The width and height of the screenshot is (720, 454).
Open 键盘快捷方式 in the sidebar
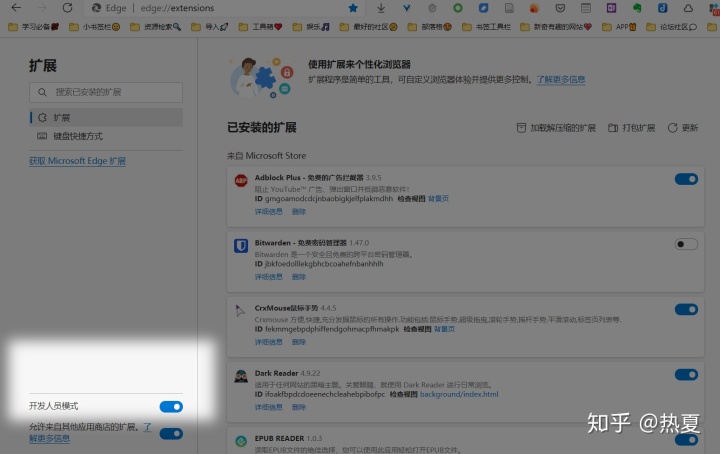[x=106, y=136]
